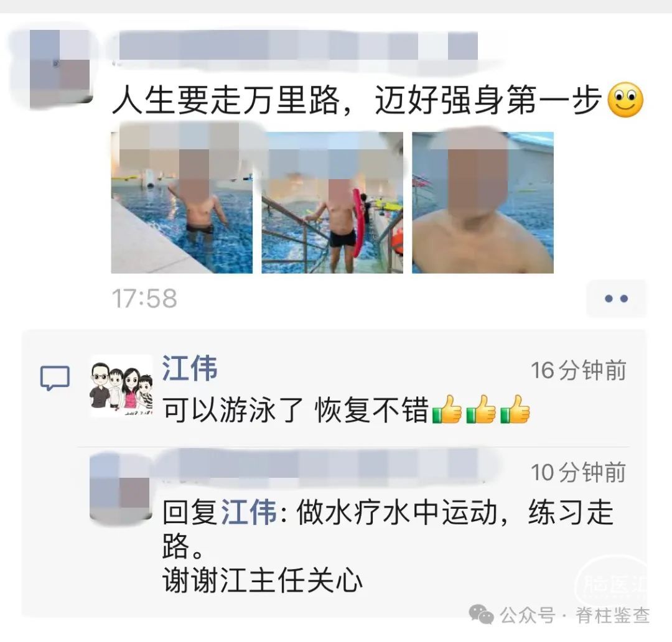
Task: Tap the reply text 谢谢江主任关心
Action: (263, 580)
